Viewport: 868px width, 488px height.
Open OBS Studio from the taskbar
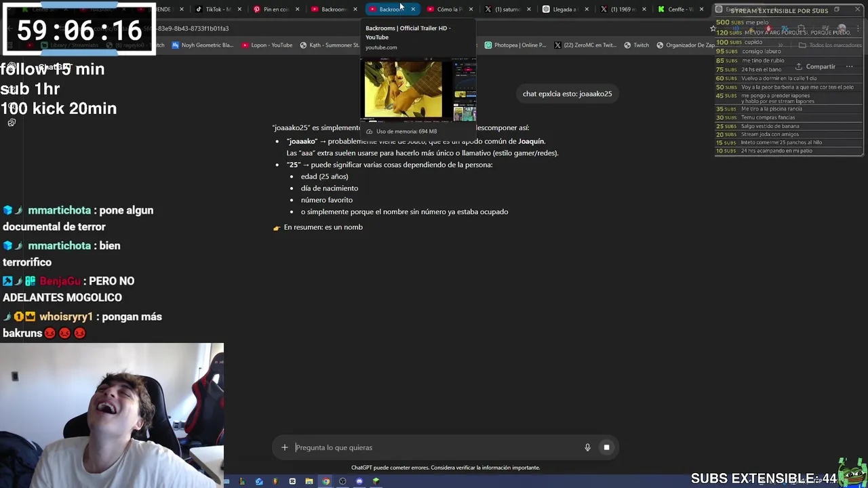pos(342,481)
